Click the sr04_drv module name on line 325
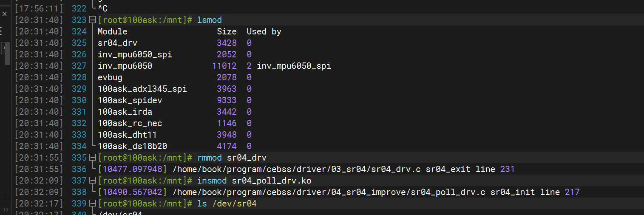 [x=118, y=43]
